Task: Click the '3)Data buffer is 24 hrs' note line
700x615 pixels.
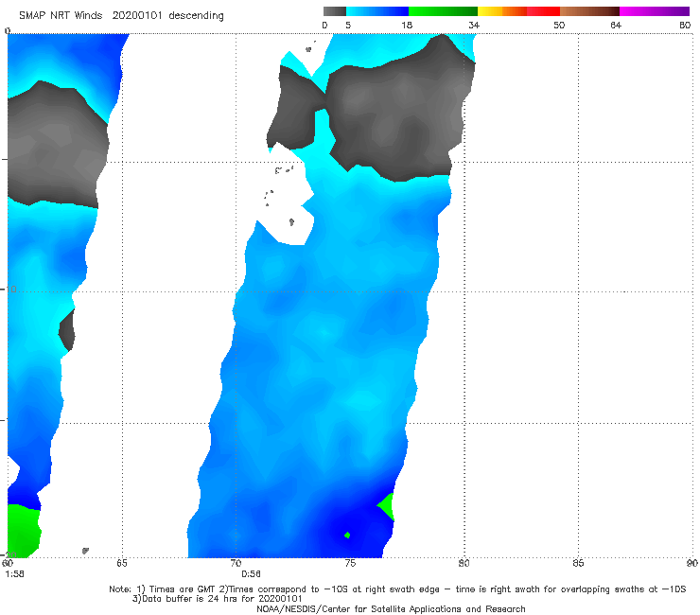Action: 217,599
